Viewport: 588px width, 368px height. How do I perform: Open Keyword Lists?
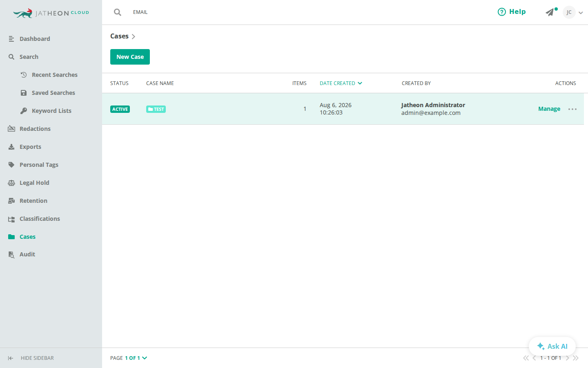(51, 111)
